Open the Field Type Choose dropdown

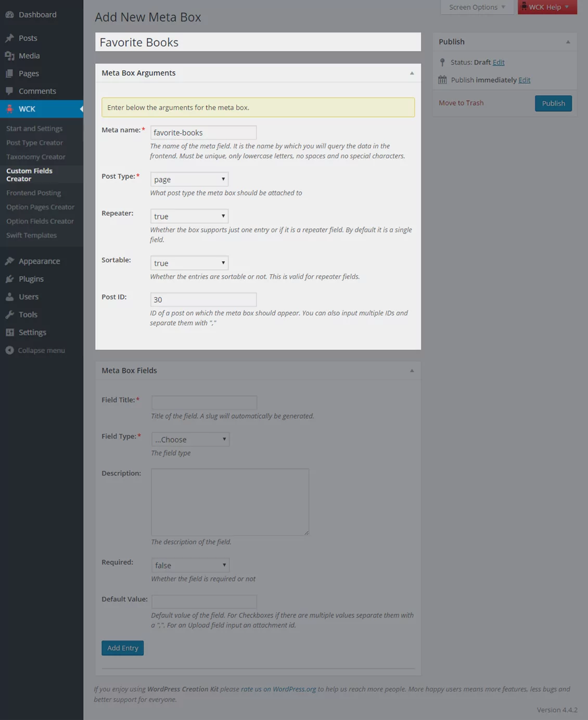190,439
